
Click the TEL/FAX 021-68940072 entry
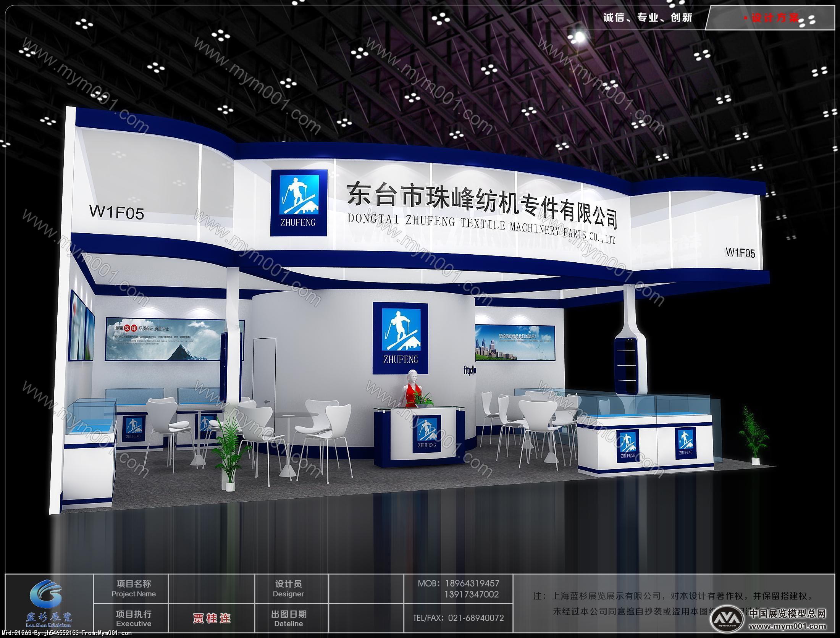click(x=459, y=618)
